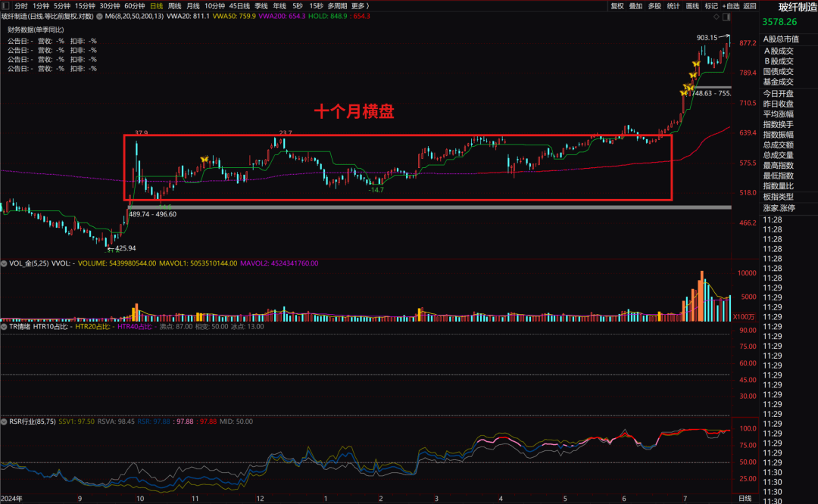Viewport: 818px width, 504px height.
Task: Click the 财务数据(单季同比) label
Action: [36, 30]
